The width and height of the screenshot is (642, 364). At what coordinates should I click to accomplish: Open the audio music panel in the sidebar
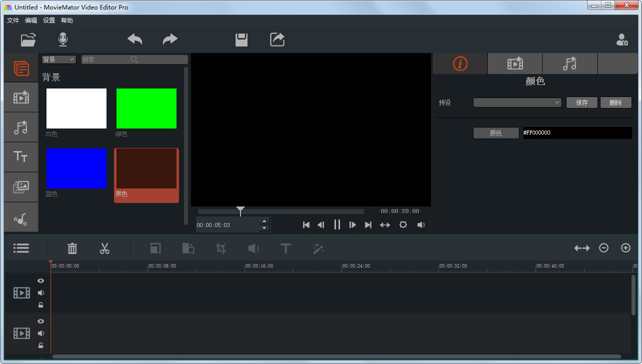click(21, 127)
